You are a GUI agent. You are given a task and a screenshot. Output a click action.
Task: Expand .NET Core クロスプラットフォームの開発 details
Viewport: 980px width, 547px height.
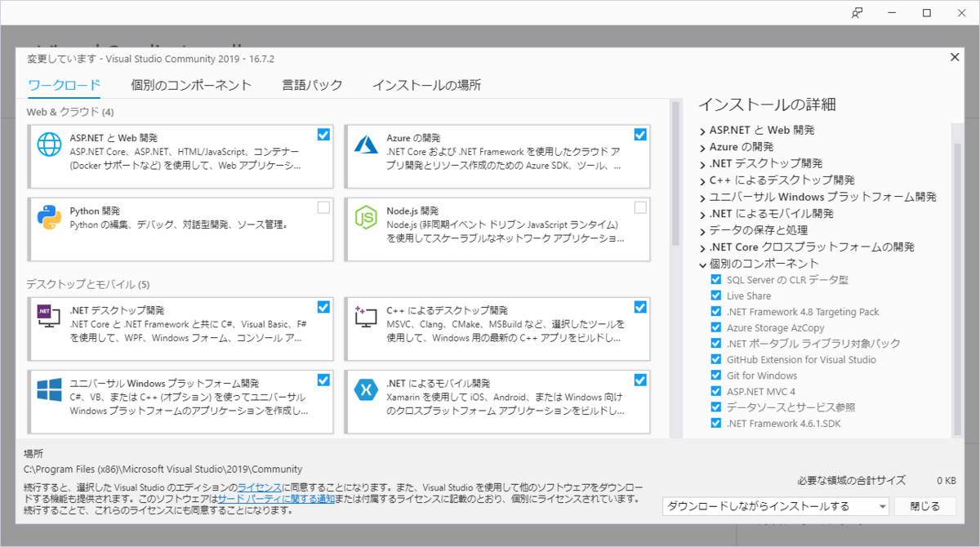702,247
